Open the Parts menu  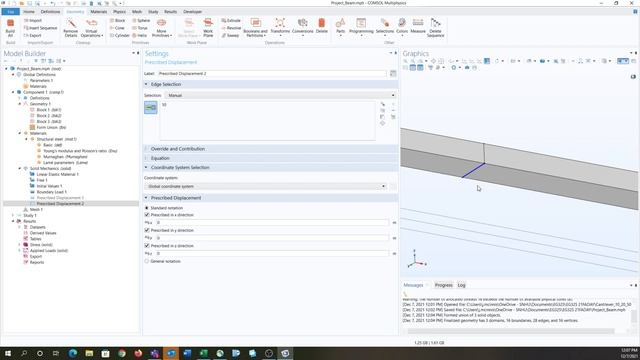tap(340, 27)
